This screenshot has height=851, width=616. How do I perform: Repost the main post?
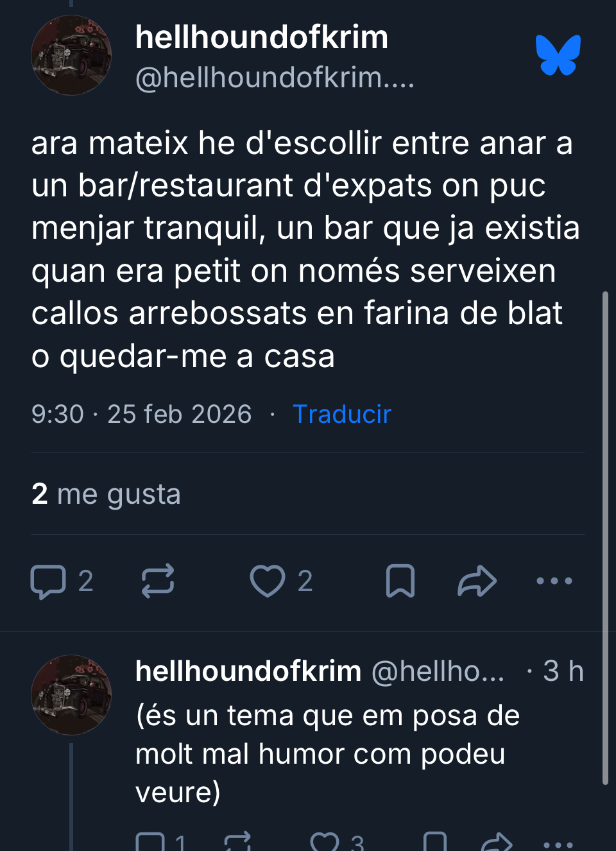tap(157, 581)
